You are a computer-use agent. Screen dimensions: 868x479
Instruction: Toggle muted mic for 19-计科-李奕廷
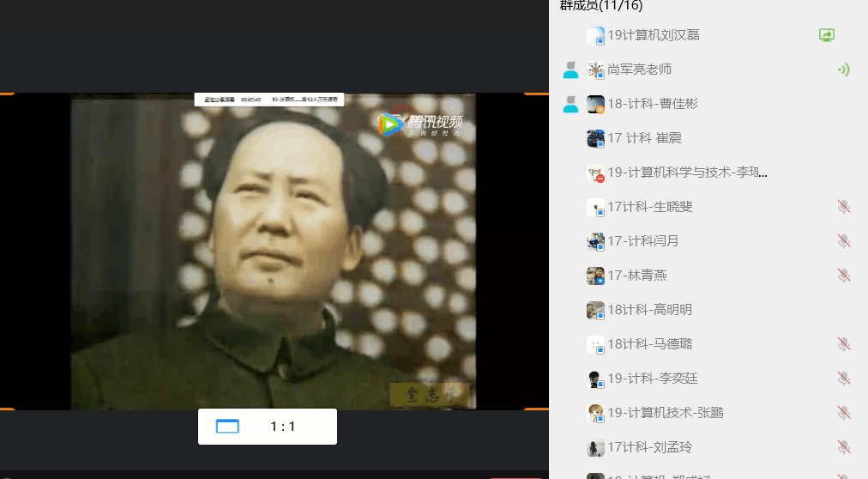(x=843, y=379)
